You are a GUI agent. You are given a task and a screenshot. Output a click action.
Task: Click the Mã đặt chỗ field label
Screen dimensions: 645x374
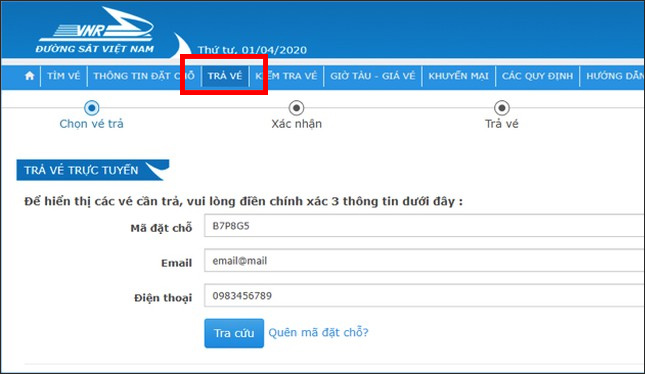[161, 228]
